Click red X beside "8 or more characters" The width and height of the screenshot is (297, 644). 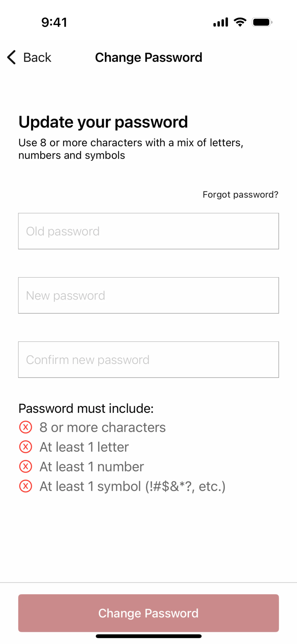pos(26,427)
